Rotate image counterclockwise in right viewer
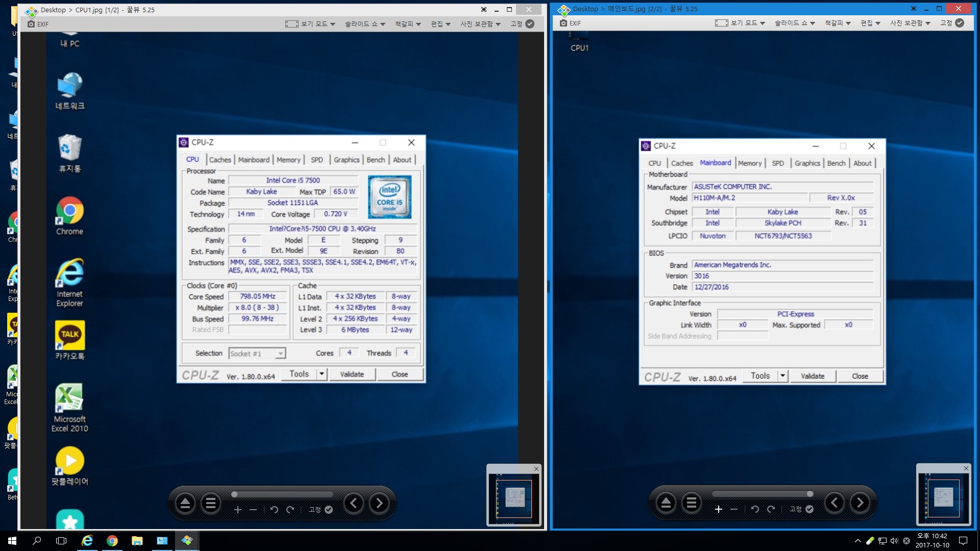This screenshot has width=980, height=551. (755, 509)
